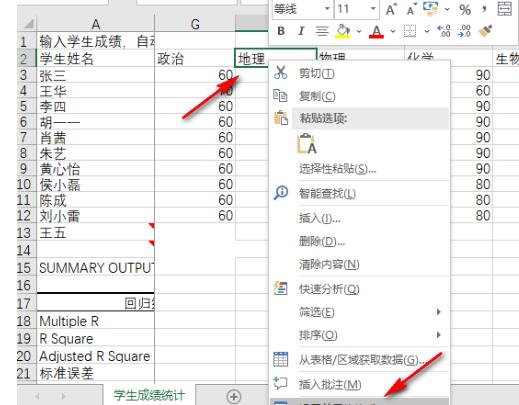Click the paste keep text only icon
The image size is (519, 405).
(x=307, y=144)
